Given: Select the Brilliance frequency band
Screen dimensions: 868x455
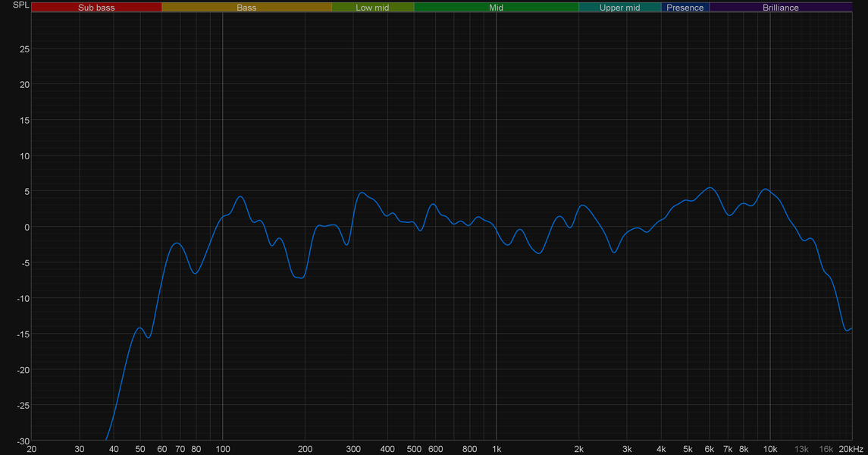Looking at the screenshot, I should click(781, 7).
